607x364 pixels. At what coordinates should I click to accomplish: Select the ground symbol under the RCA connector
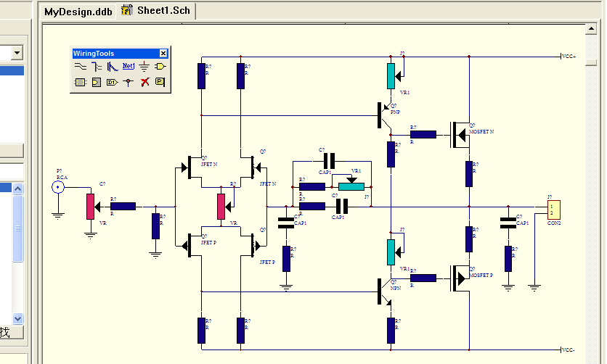58,215
